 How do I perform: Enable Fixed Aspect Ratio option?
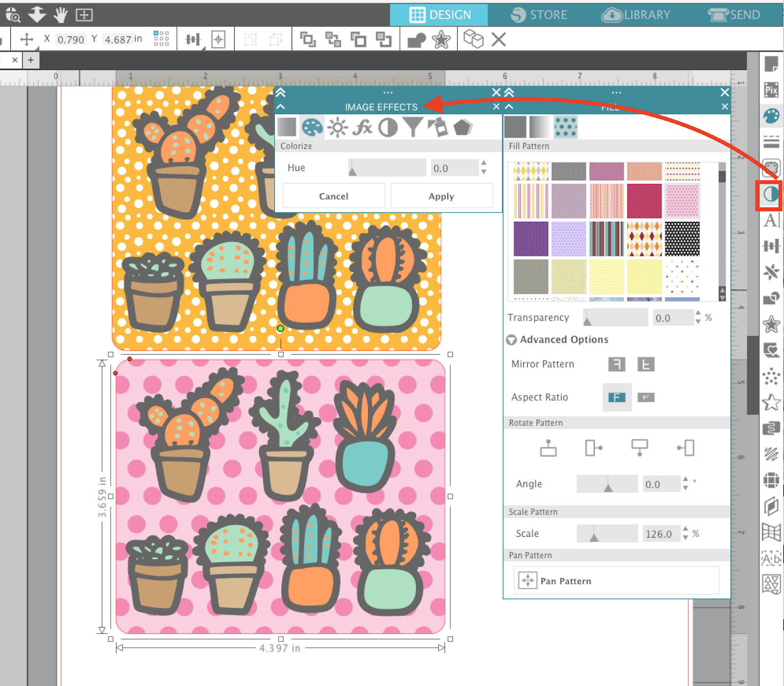tap(616, 398)
